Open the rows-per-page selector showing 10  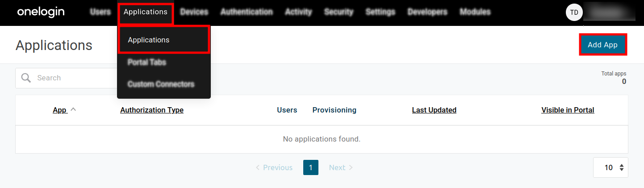tap(611, 167)
